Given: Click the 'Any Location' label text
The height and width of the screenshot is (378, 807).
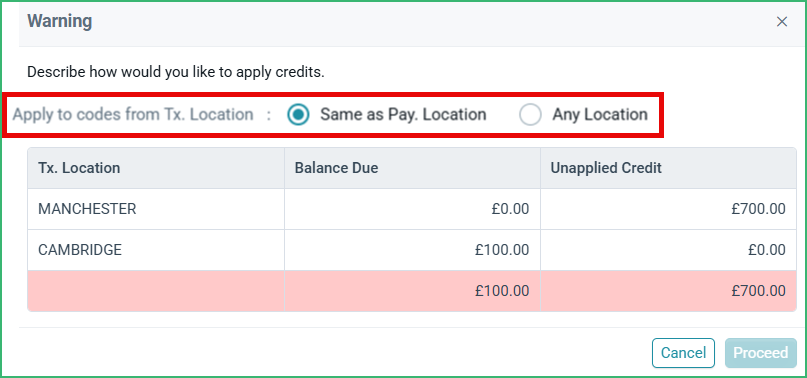Looking at the screenshot, I should click(x=600, y=114).
